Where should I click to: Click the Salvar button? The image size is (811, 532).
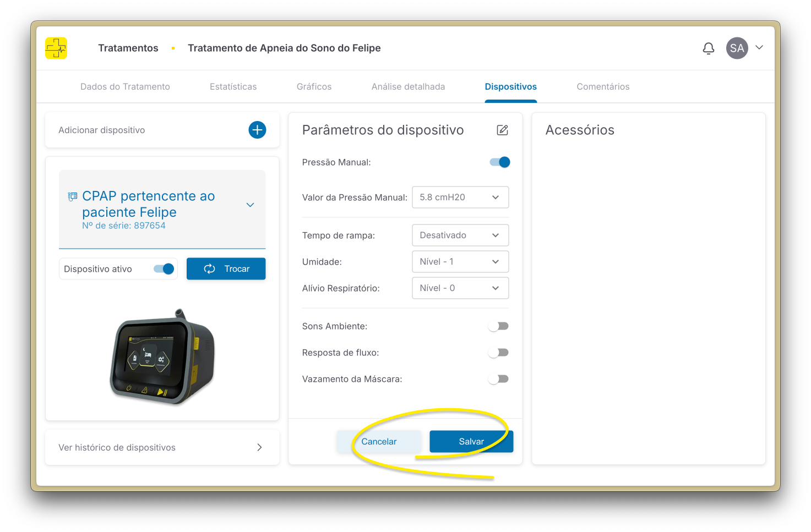(x=471, y=441)
